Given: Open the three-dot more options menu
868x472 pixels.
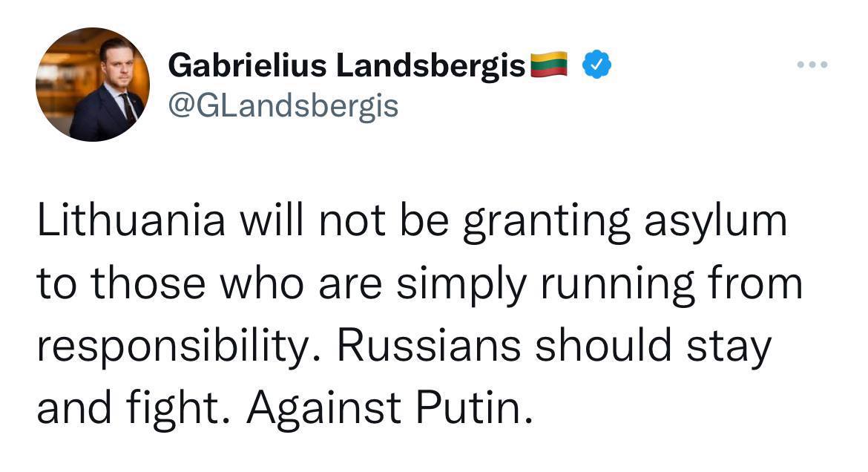Looking at the screenshot, I should coord(812,66).
